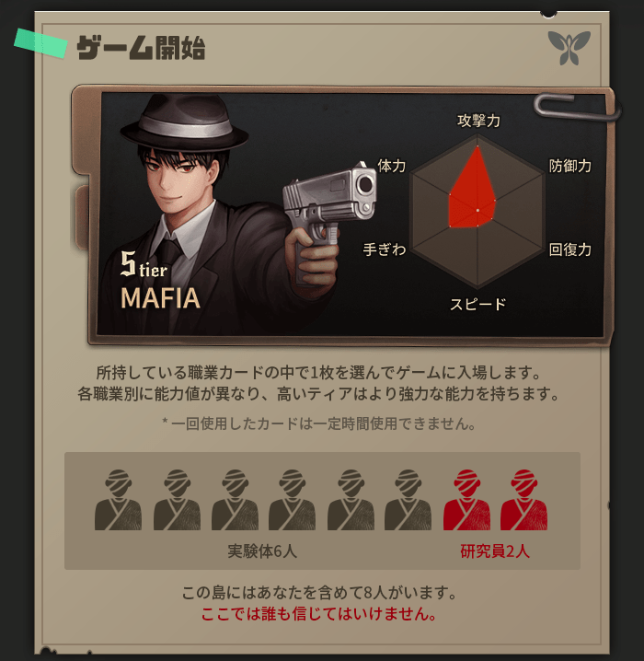Click the last red researcher silhouette

coord(524,500)
